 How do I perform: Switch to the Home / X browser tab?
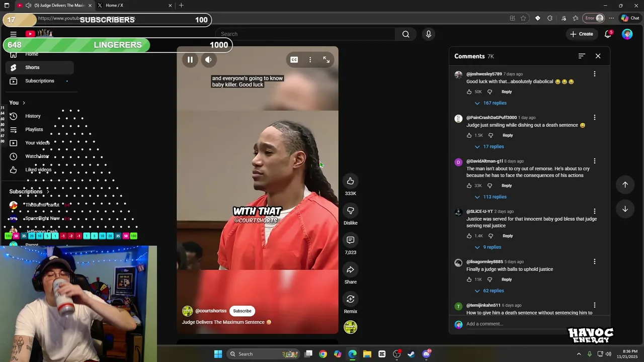pyautogui.click(x=135, y=6)
